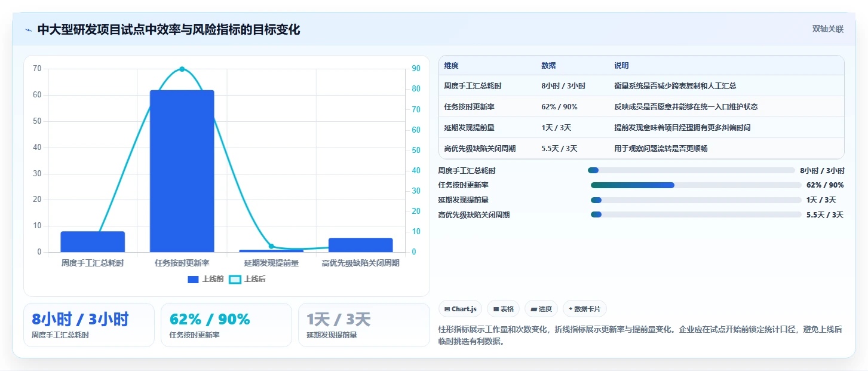Select the 数据卡片 tag chip
The width and height of the screenshot is (868, 371).
pos(585,309)
